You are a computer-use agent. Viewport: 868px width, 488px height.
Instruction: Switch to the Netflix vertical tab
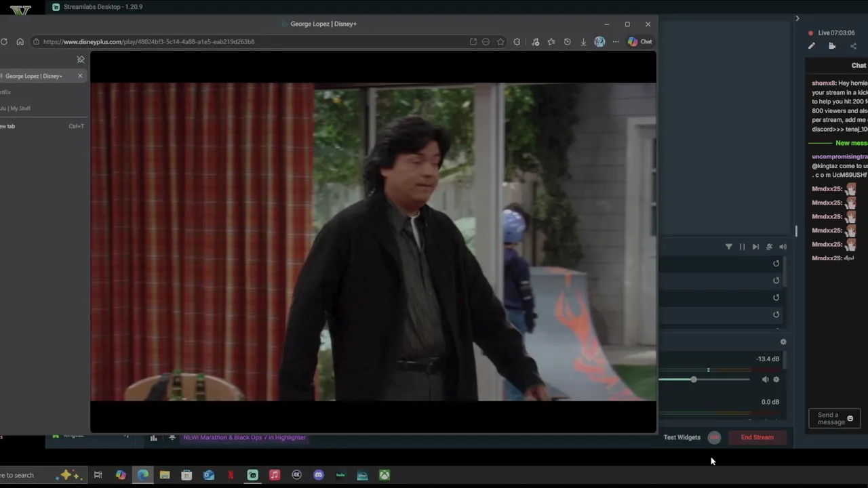click(x=42, y=92)
